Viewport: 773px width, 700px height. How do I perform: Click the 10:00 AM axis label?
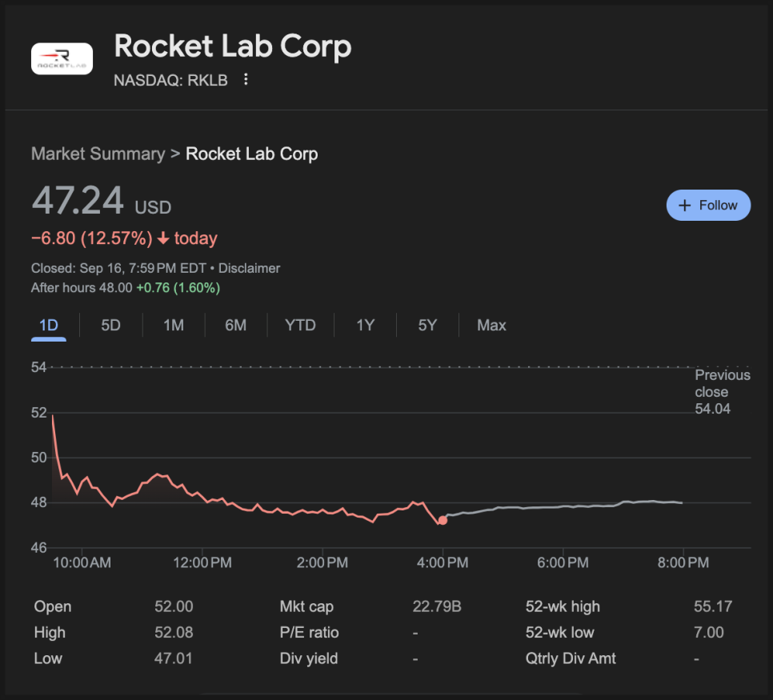coord(82,562)
